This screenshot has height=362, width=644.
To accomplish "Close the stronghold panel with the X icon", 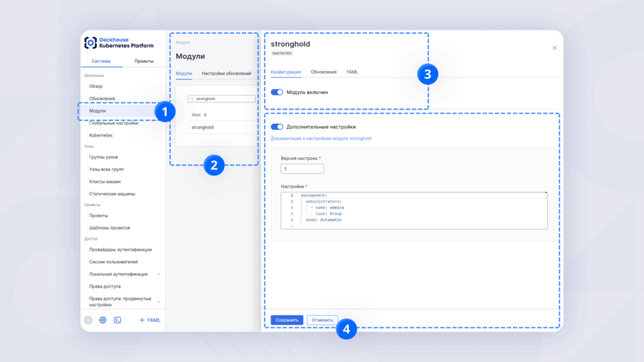I will click(x=554, y=48).
